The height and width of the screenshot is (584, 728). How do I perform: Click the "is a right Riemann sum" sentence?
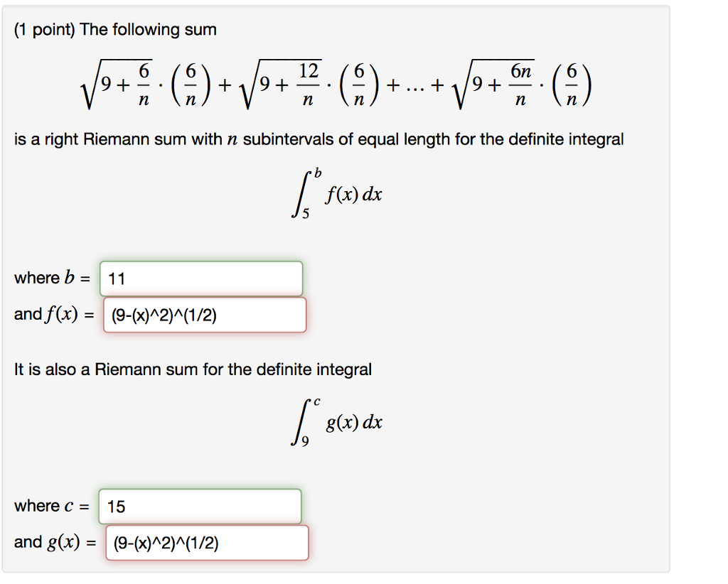[318, 139]
